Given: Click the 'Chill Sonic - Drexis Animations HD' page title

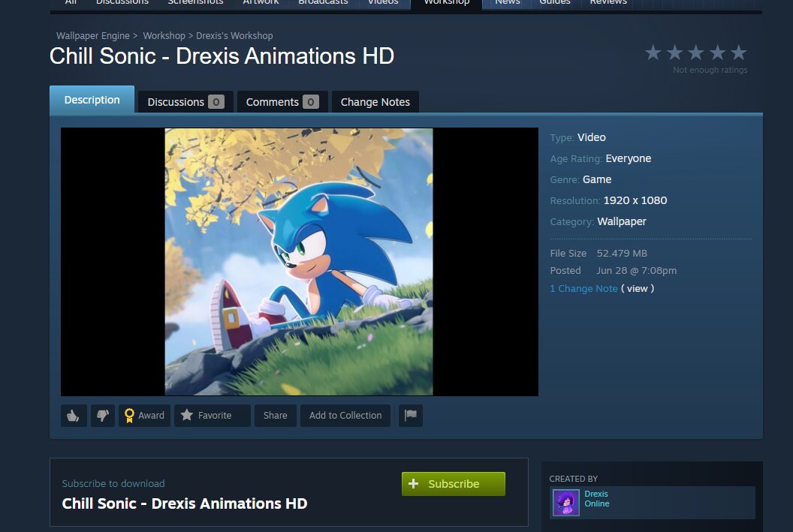Looking at the screenshot, I should tap(222, 56).
